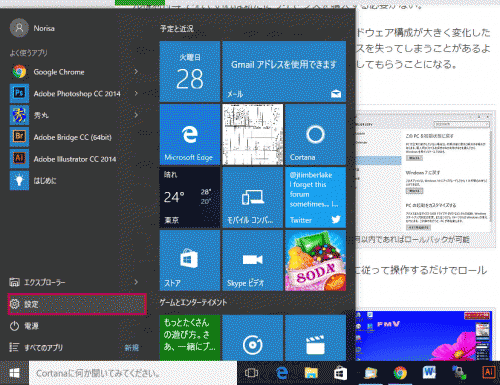Open the movies clapperboard tile

315,338
